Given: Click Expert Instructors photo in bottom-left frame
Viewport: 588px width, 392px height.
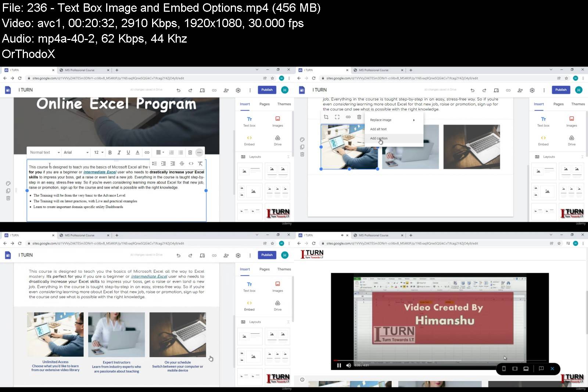Looking at the screenshot, I should (x=116, y=334).
